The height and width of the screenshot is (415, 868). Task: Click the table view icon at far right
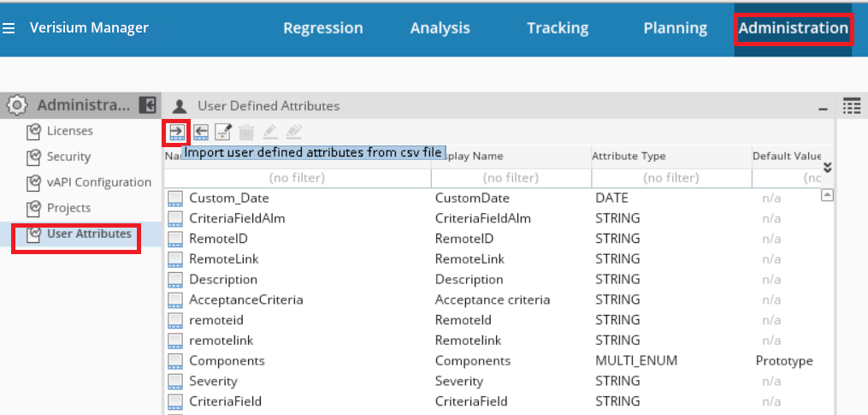point(851,105)
